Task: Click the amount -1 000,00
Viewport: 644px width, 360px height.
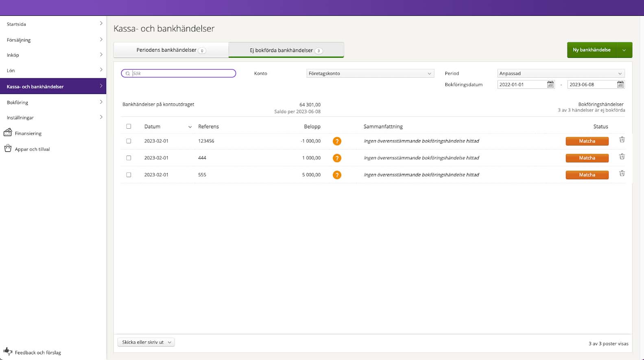Action: (310, 141)
